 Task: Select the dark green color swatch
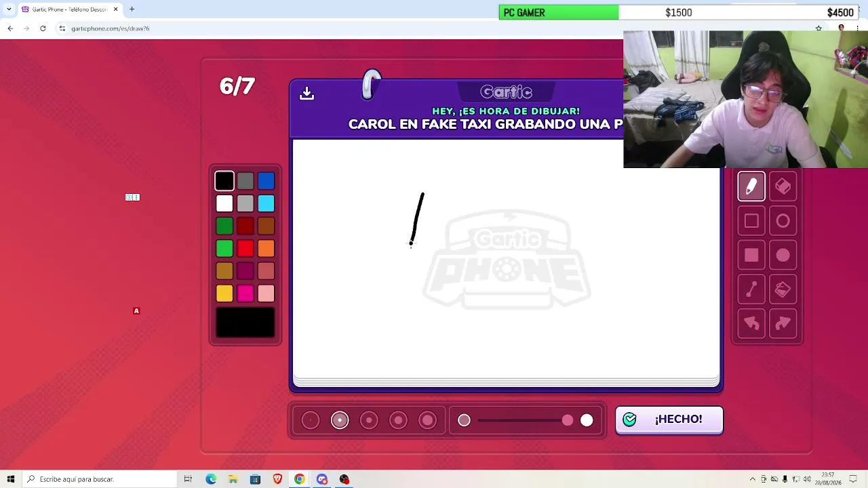coord(224,226)
